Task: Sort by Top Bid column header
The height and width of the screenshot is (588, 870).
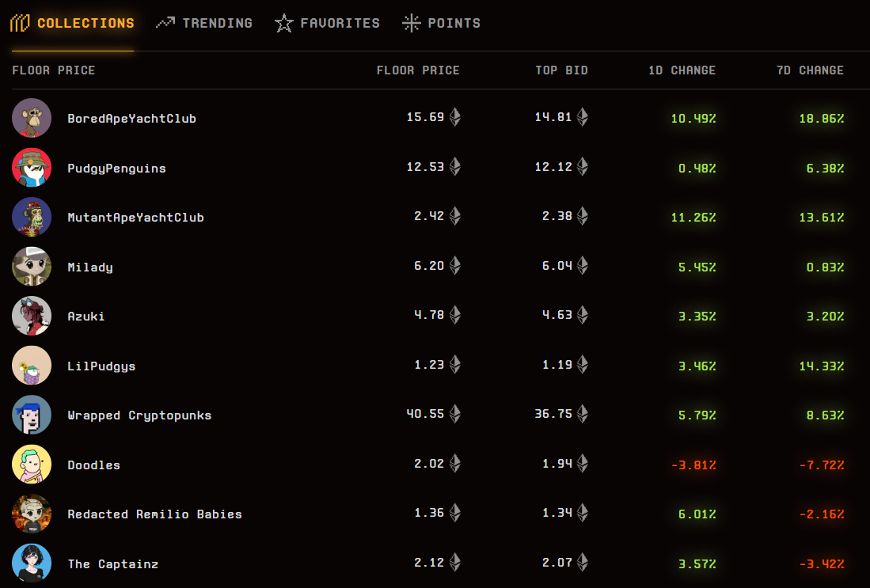Action: [x=561, y=70]
